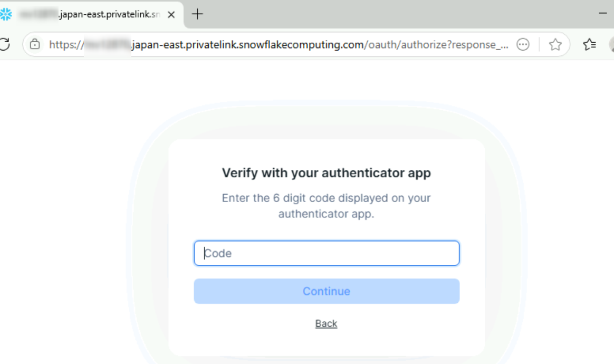The height and width of the screenshot is (364, 614).
Task: Click the white card area below the Back link
Action: pyautogui.click(x=326, y=344)
